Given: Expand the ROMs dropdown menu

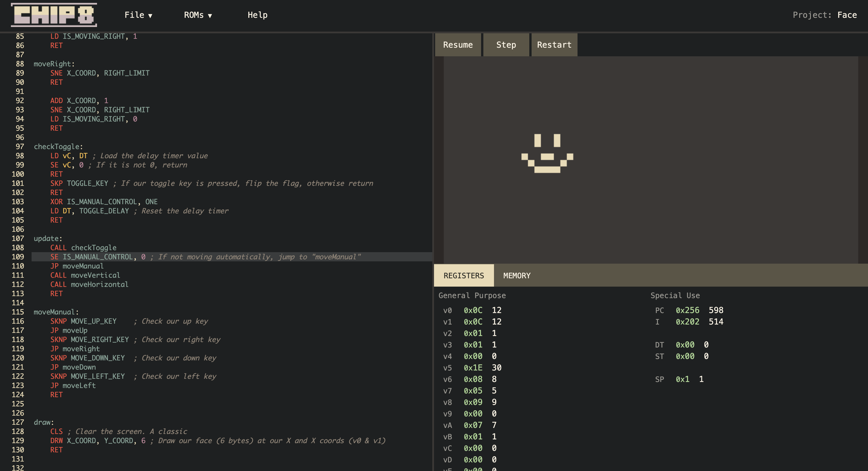Looking at the screenshot, I should [198, 15].
